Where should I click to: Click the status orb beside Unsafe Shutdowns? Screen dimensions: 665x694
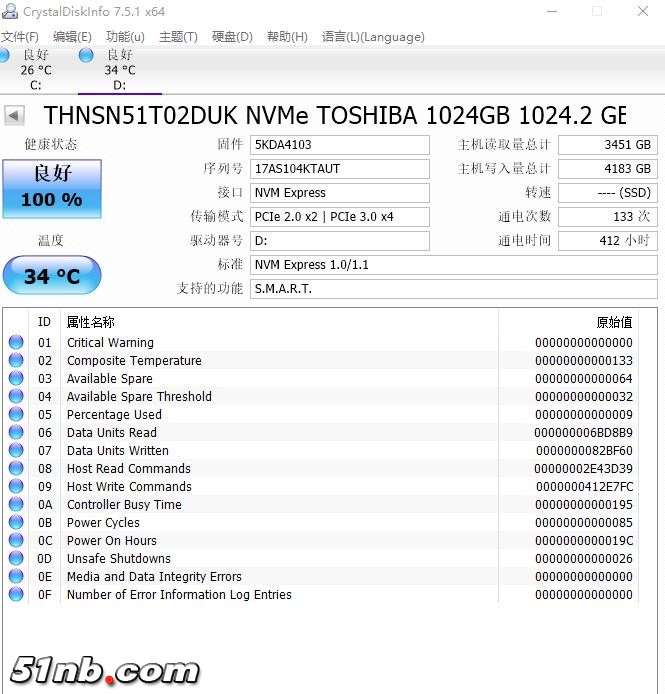16,559
